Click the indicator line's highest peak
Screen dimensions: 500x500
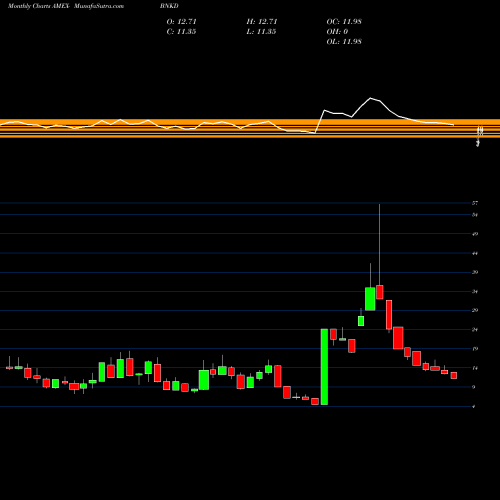point(370,98)
